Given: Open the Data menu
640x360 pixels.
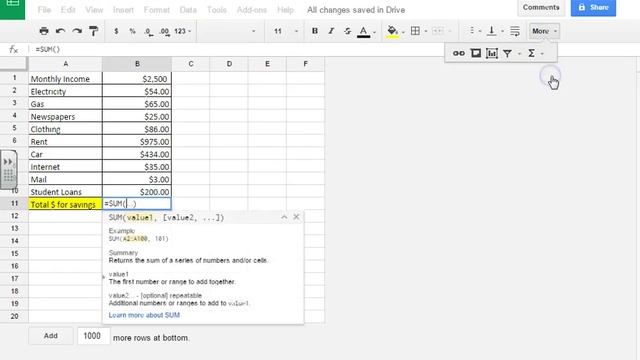Looking at the screenshot, I should tap(188, 10).
